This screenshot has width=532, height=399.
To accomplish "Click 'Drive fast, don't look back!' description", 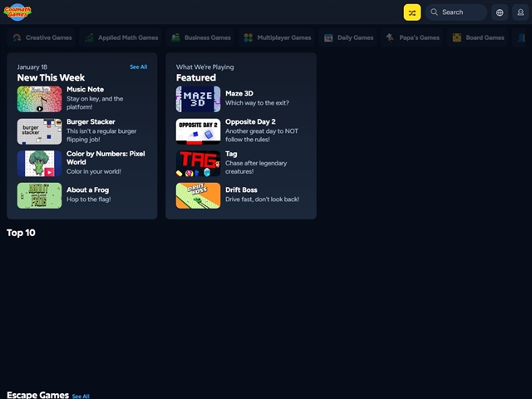I will 262,199.
